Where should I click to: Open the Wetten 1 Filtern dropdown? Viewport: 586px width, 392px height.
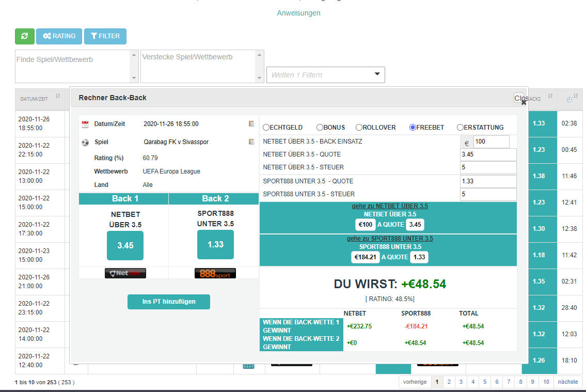coord(326,75)
